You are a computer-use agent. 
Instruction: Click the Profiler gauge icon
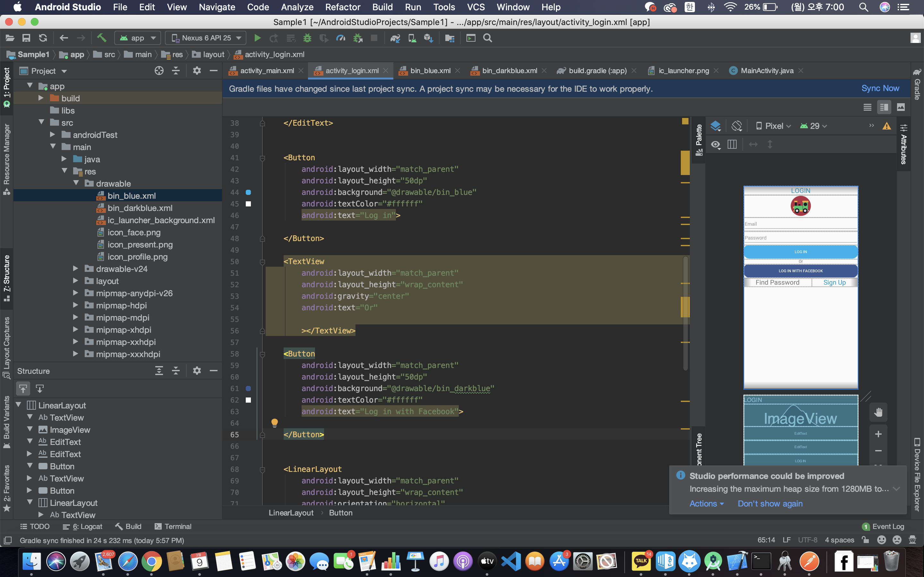pos(340,38)
